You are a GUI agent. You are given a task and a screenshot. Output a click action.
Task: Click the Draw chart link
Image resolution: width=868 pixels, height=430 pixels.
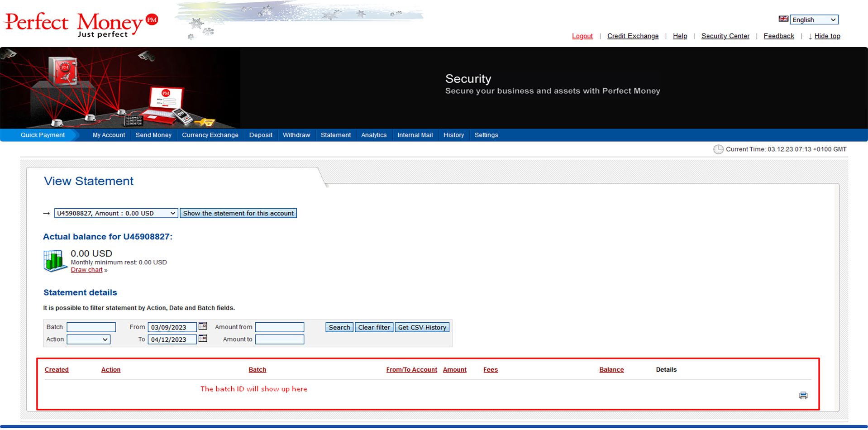pyautogui.click(x=86, y=270)
